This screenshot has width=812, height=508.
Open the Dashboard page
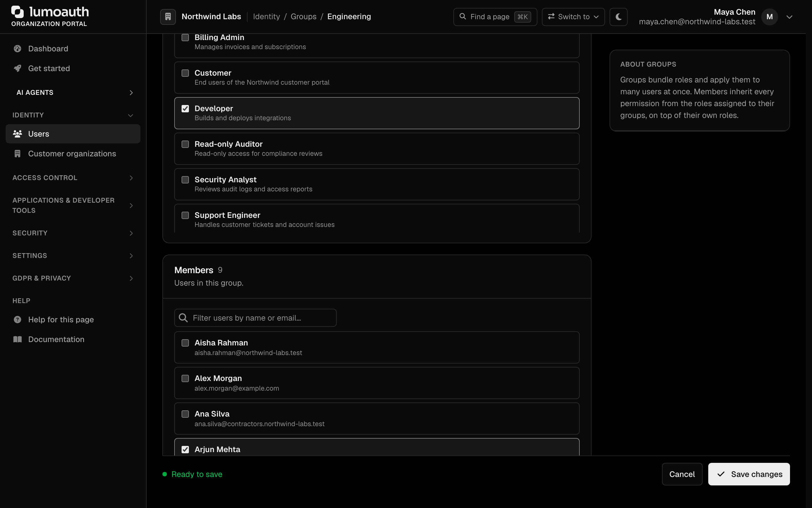click(73, 49)
